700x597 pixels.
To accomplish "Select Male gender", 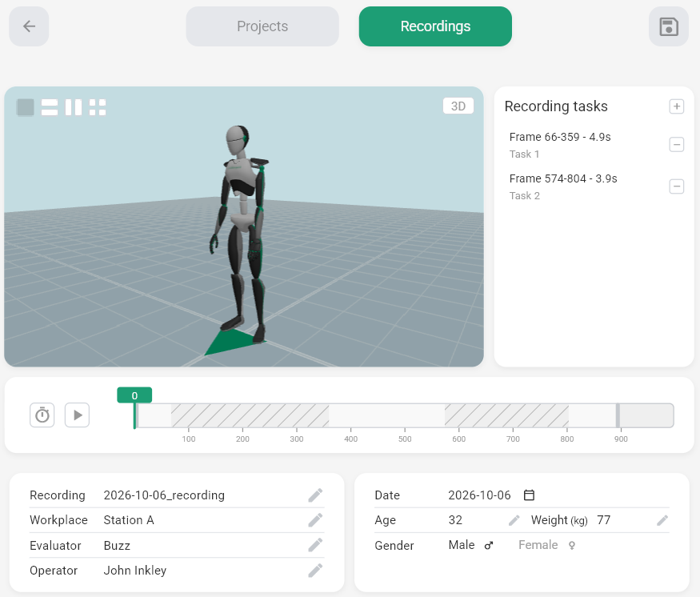I will click(x=470, y=545).
